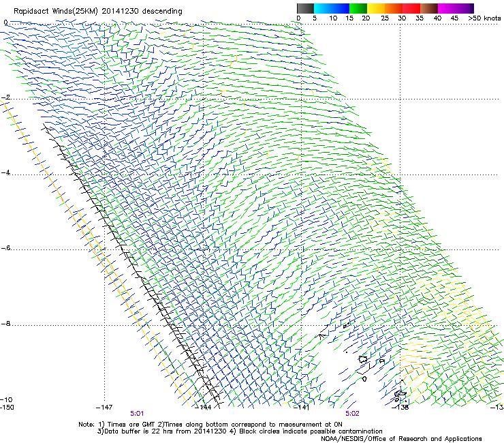
Task: Click the '-8' latitude axis label
Action: click(5, 324)
